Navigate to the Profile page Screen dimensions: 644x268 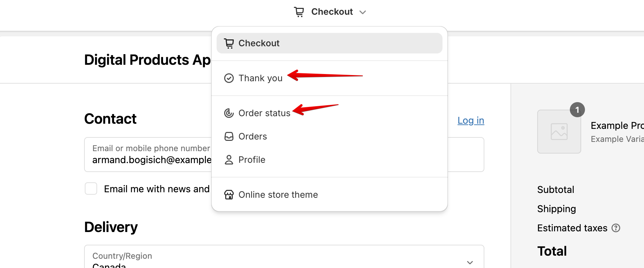tap(252, 160)
